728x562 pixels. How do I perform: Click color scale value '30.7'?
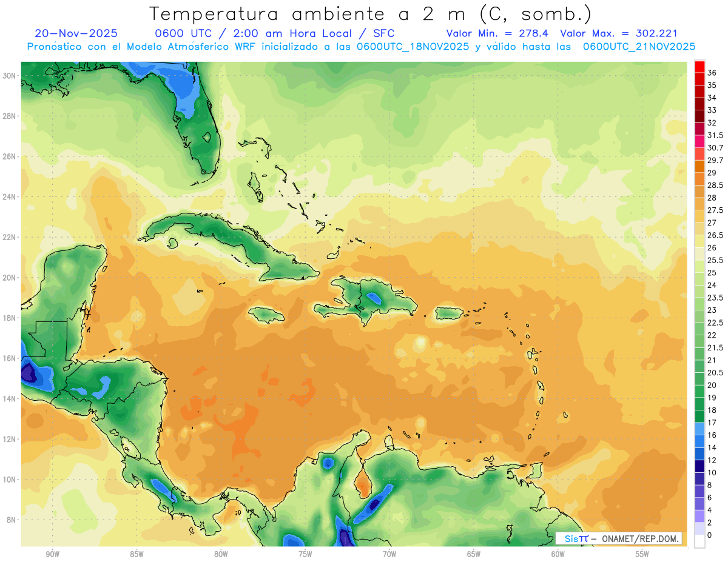coord(715,148)
